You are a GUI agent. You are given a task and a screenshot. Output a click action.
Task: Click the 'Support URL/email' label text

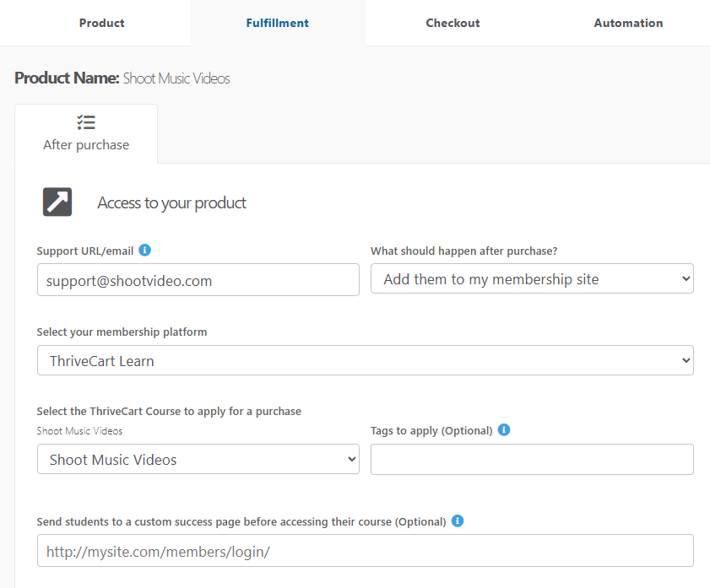(84, 251)
